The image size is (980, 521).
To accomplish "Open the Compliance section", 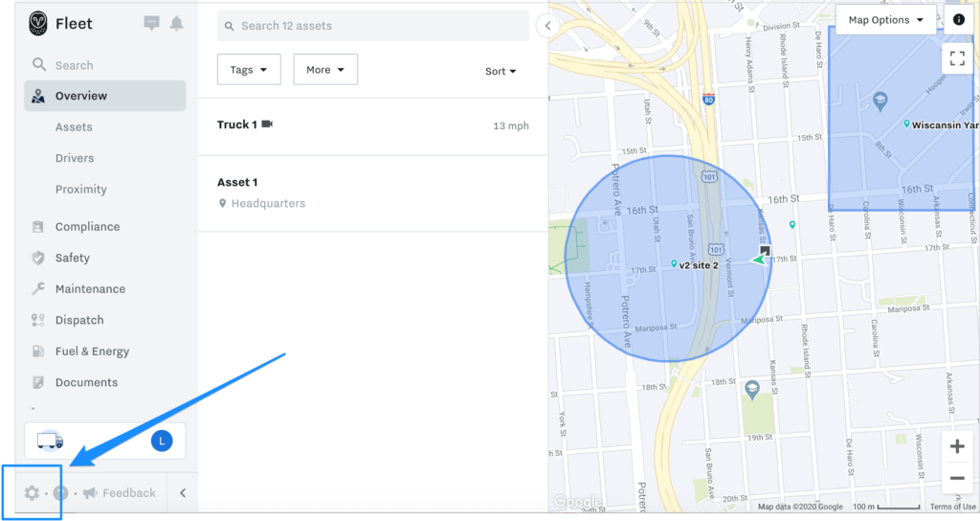I will [x=87, y=226].
